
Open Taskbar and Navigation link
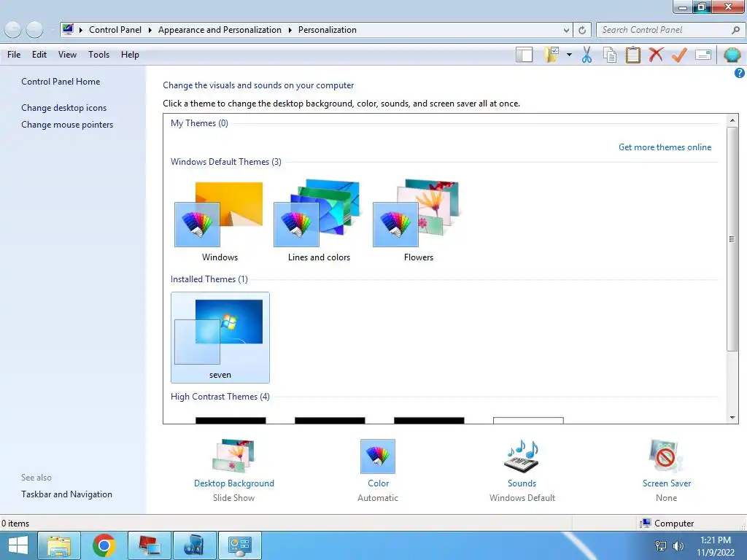pos(66,494)
